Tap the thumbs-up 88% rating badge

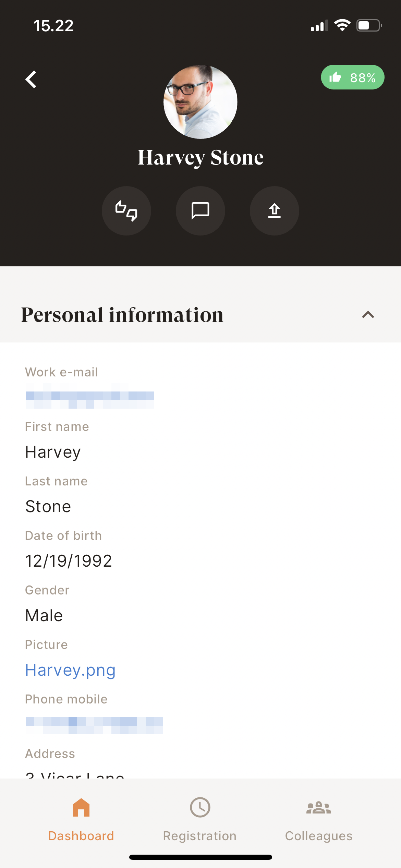click(352, 77)
